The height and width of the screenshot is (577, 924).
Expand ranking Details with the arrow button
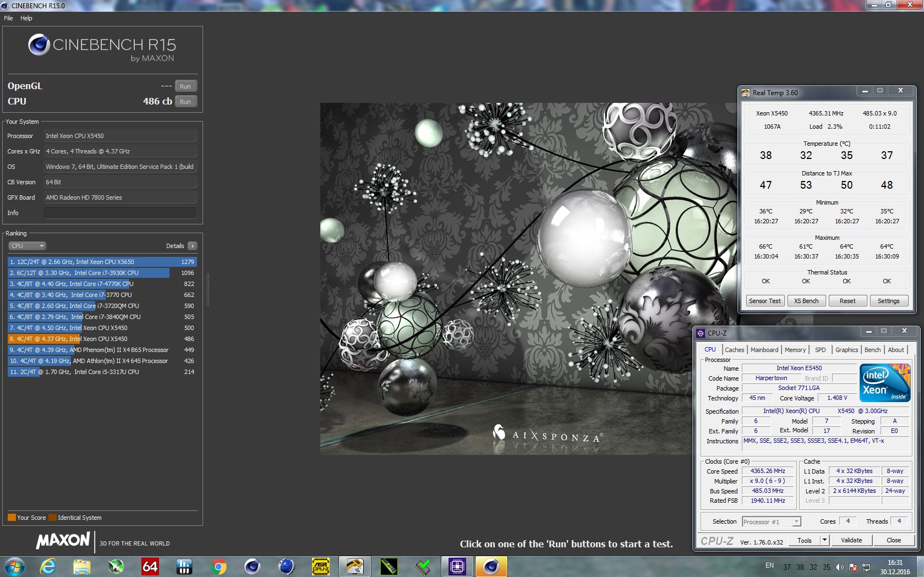coord(192,246)
